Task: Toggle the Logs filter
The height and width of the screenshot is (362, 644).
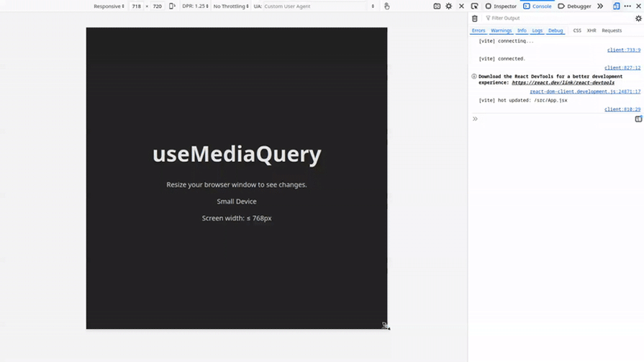Action: click(x=538, y=30)
